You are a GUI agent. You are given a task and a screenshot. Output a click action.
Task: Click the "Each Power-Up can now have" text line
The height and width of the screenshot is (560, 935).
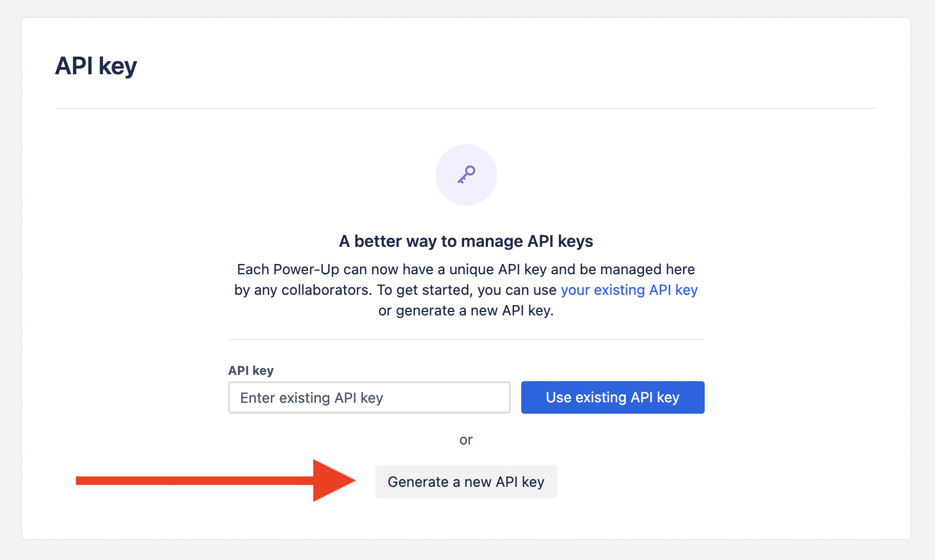[466, 269]
